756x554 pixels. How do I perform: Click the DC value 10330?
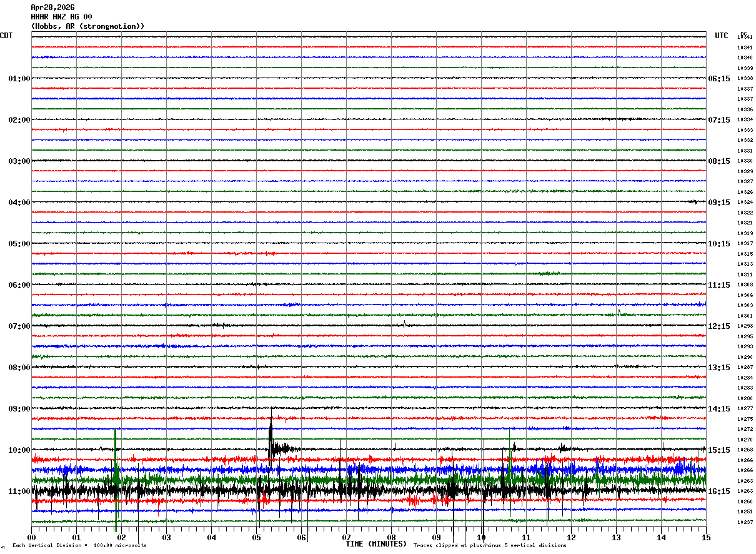coord(745,161)
